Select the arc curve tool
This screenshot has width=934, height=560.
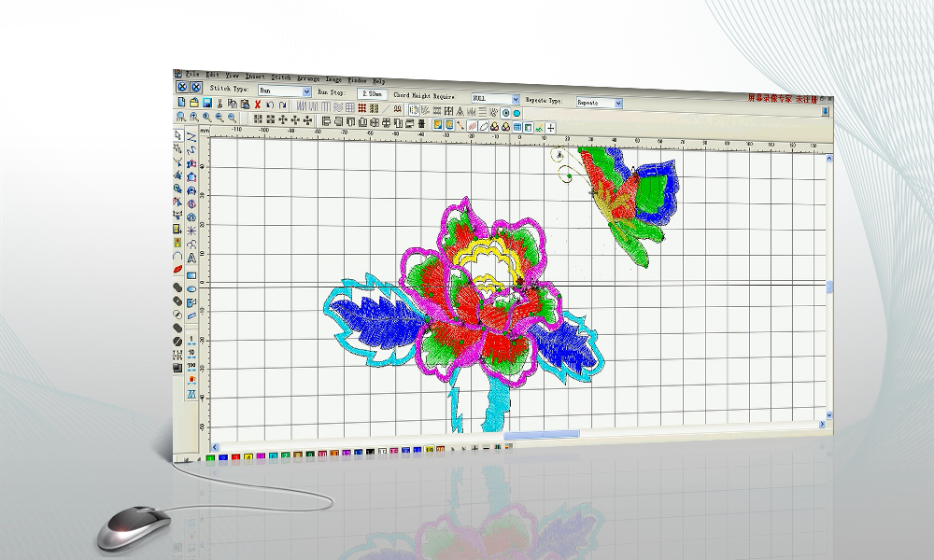pyautogui.click(x=177, y=256)
